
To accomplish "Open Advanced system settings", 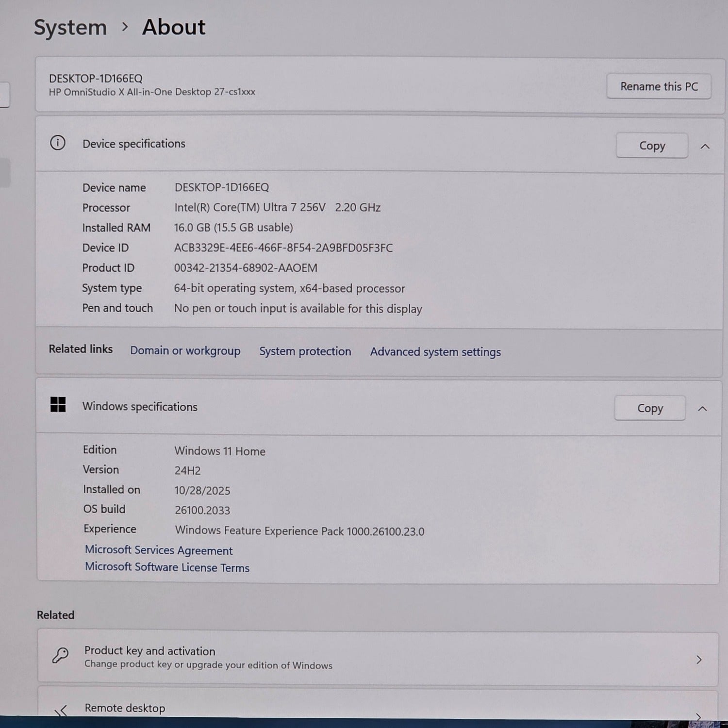I will tap(435, 352).
